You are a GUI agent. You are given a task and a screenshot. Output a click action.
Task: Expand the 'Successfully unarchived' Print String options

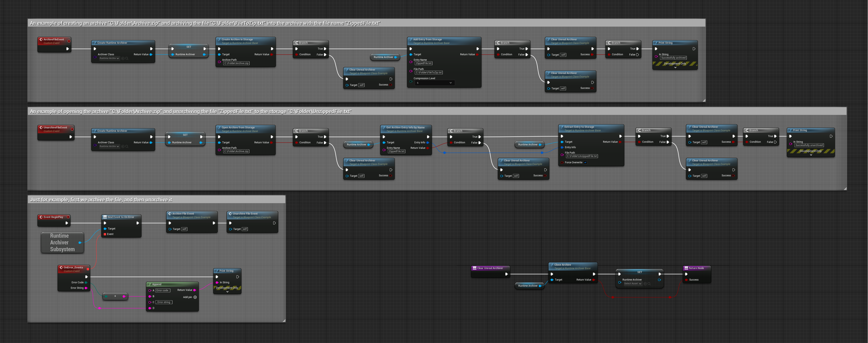tap(811, 155)
